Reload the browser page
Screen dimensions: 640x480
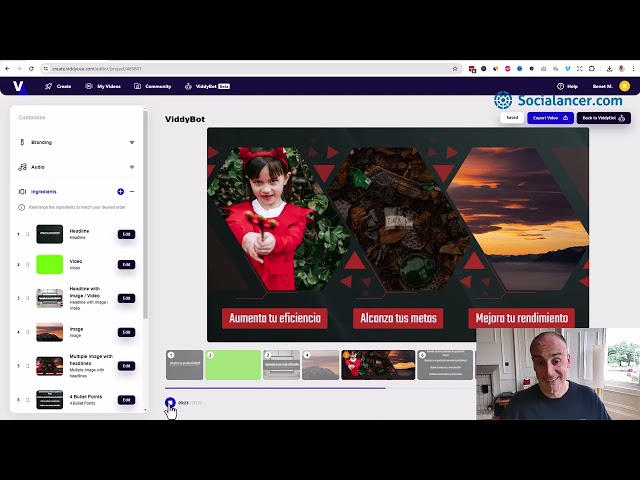click(x=31, y=69)
